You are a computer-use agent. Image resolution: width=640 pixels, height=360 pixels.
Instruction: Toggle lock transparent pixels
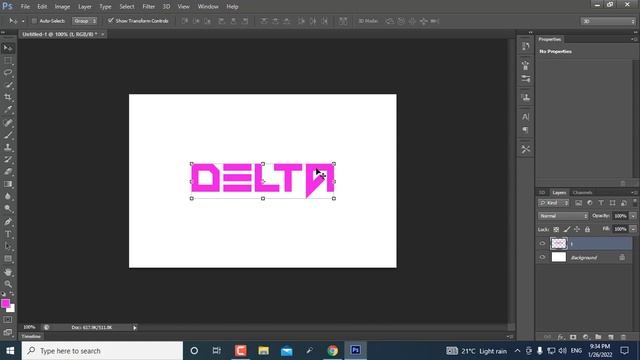[556, 229]
